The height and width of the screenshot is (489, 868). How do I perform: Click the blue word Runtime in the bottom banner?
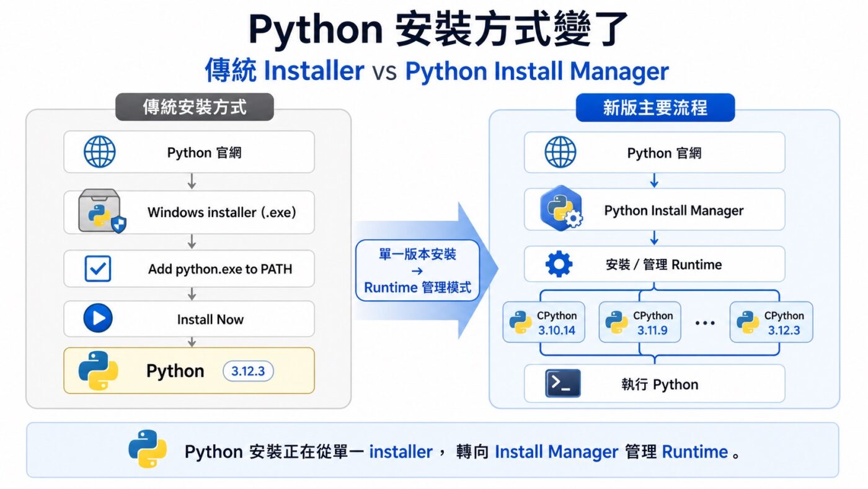[694, 452]
